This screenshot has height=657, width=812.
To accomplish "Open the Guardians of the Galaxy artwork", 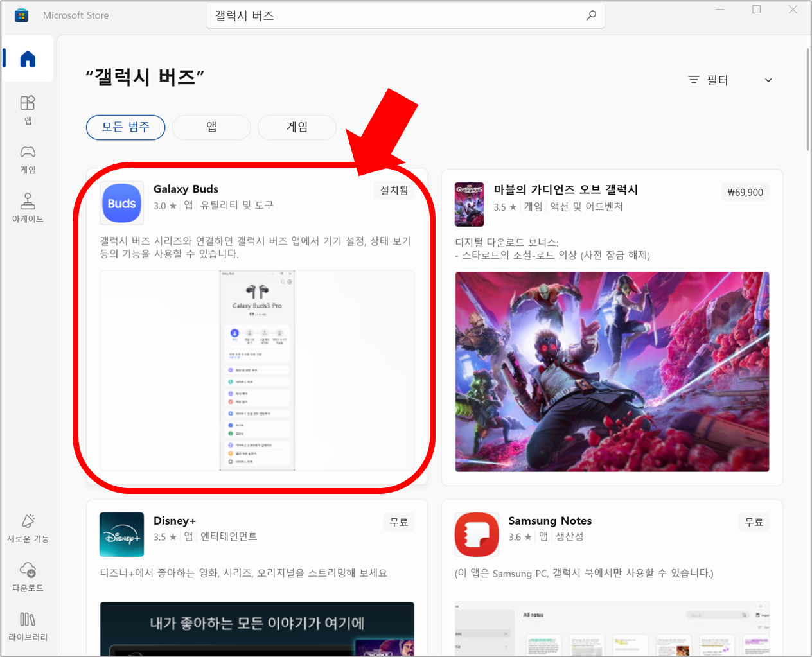I will [x=612, y=372].
